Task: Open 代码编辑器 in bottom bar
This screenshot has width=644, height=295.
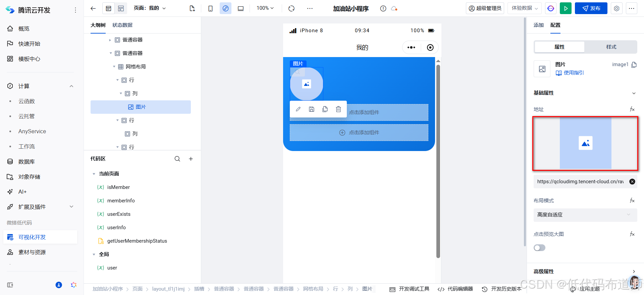Action: (x=455, y=289)
